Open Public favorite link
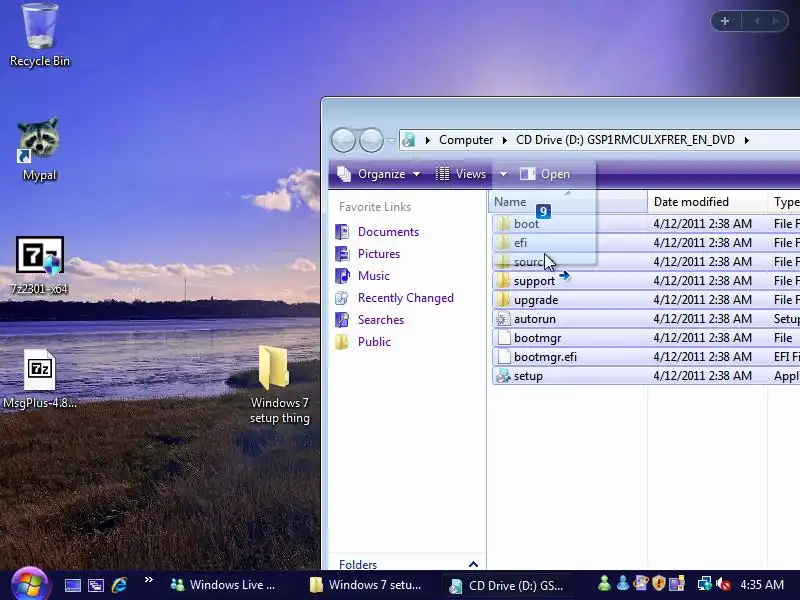The height and width of the screenshot is (600, 800). point(374,341)
